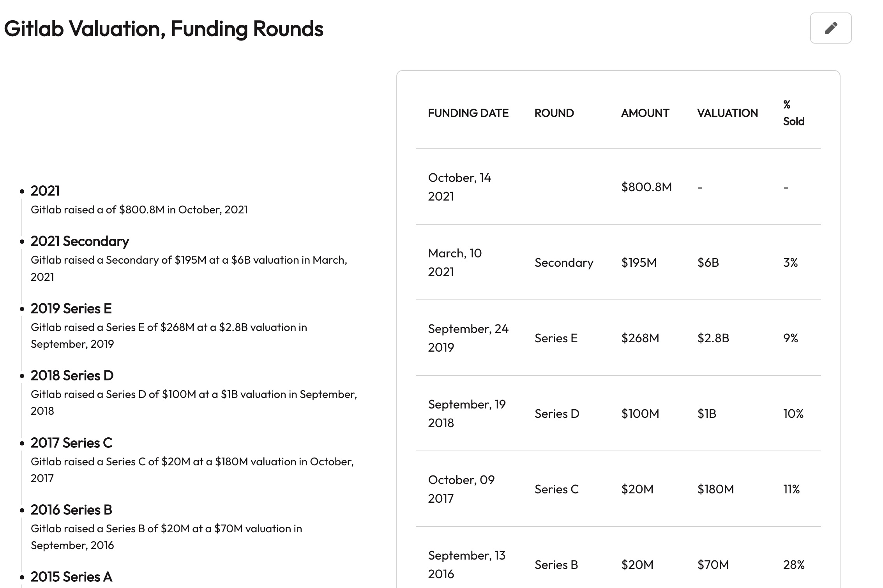
Task: Click the $800.8M amount cell
Action: click(646, 187)
